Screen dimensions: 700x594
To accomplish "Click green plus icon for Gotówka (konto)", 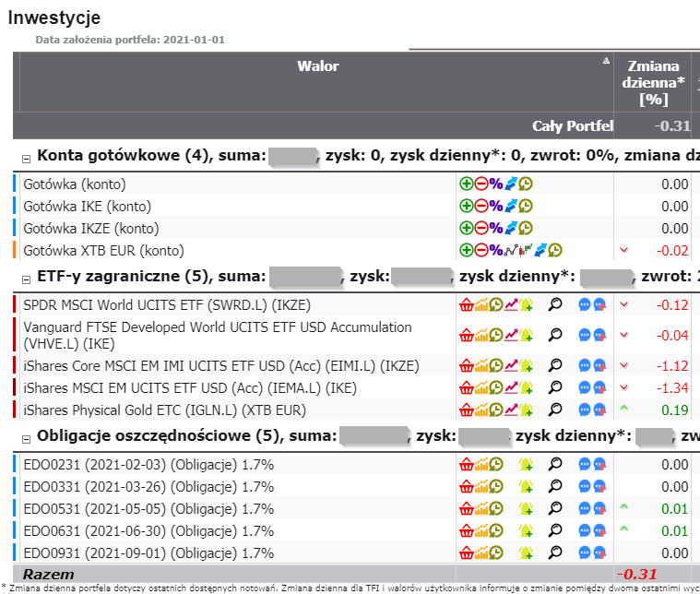I will tap(466, 184).
